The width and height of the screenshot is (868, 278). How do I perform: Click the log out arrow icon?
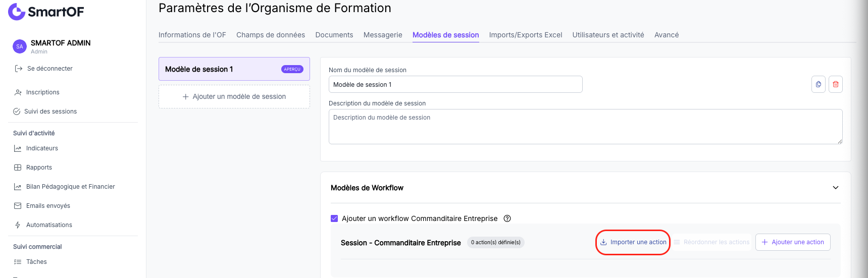(x=19, y=69)
